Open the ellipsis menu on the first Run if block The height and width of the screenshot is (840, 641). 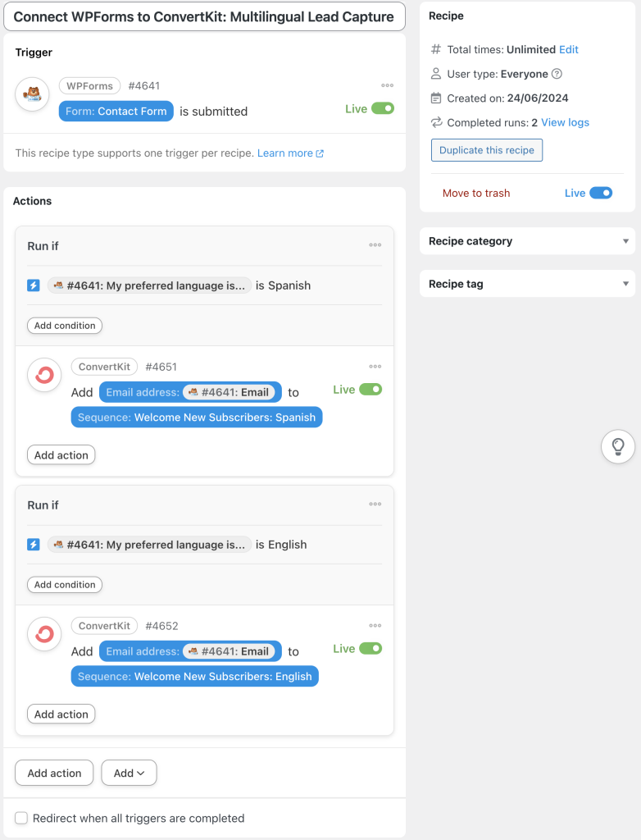[x=375, y=245]
